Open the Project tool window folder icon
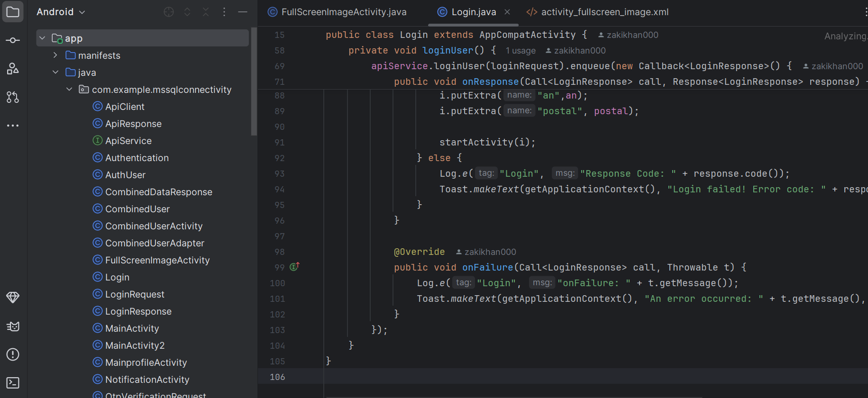This screenshot has width=868, height=398. pos(13,12)
